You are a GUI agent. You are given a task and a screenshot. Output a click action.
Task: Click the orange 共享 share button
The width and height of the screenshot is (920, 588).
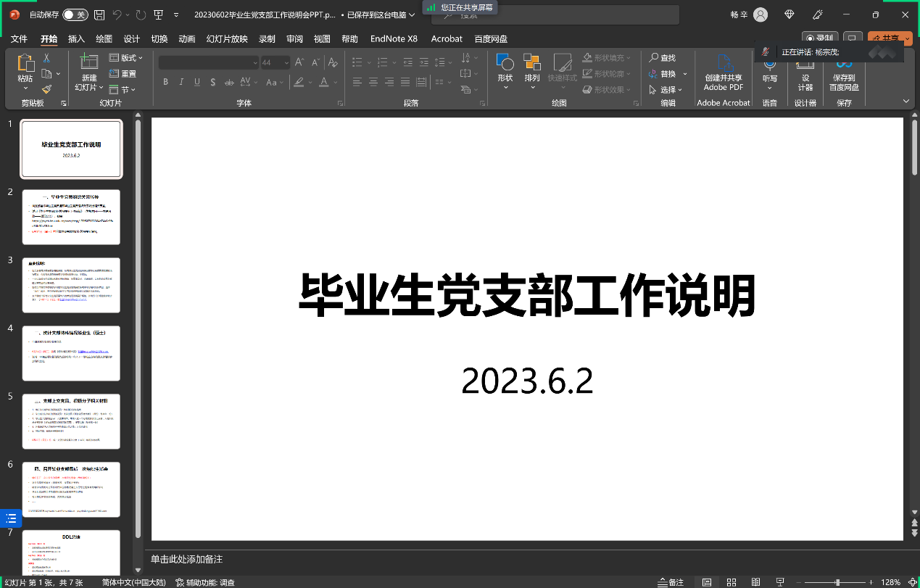(890, 38)
